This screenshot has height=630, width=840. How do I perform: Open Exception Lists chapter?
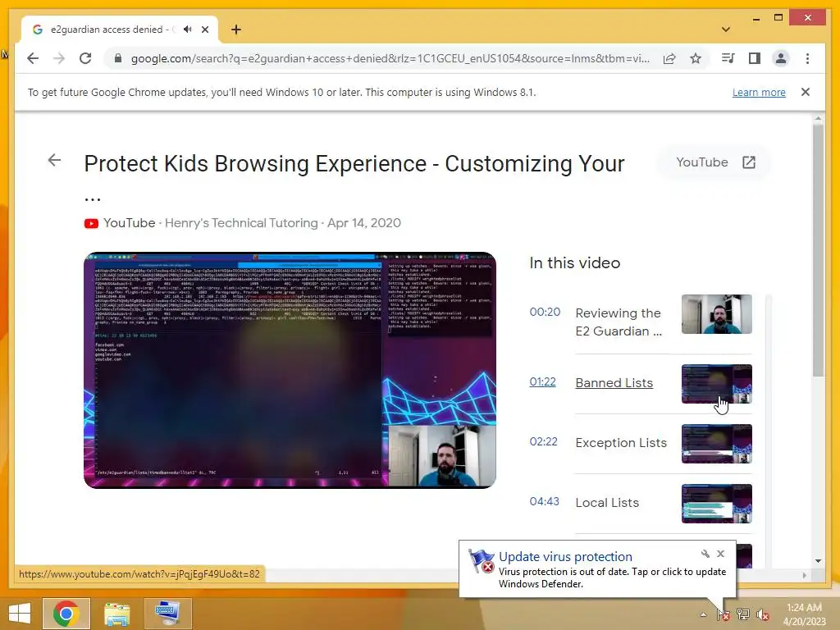coord(621,443)
